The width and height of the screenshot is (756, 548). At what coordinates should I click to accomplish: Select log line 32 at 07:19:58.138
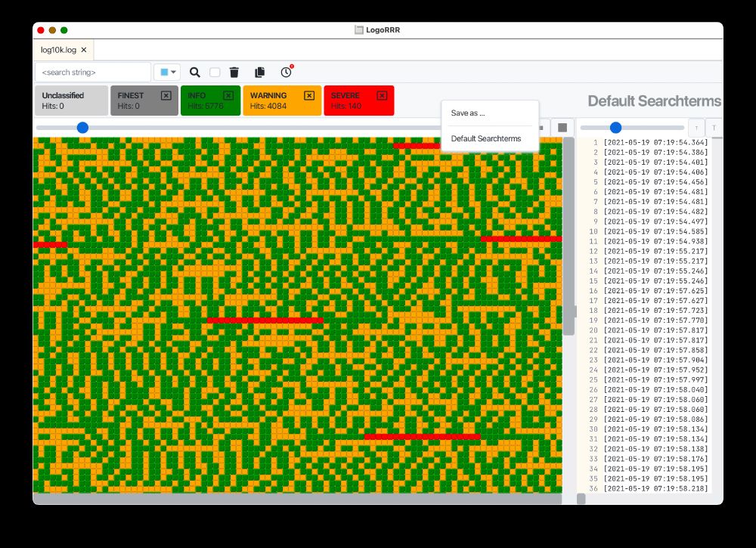[645, 449]
